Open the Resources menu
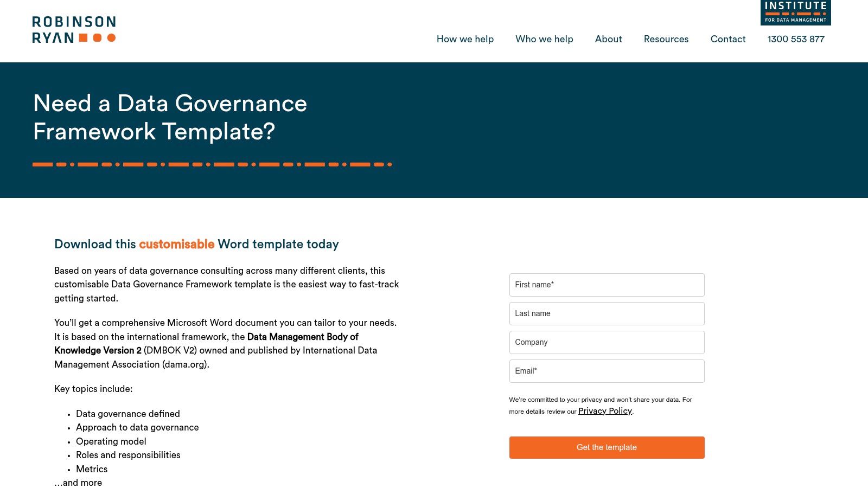The width and height of the screenshot is (868, 488). coord(666,39)
